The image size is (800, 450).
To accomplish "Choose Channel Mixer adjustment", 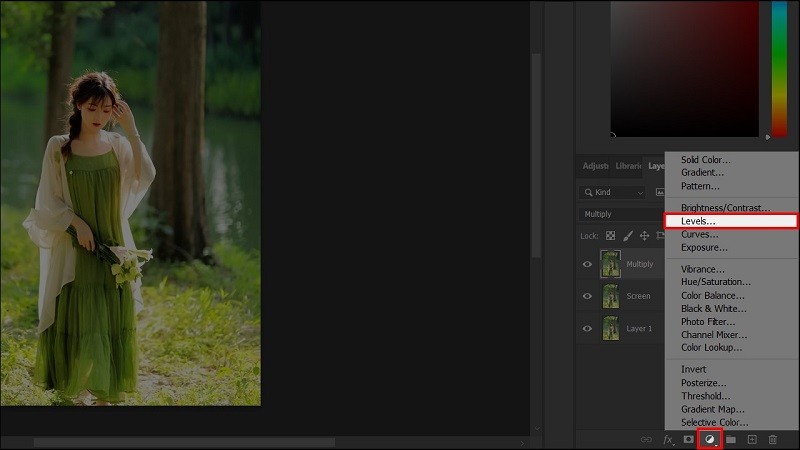I will pos(714,335).
